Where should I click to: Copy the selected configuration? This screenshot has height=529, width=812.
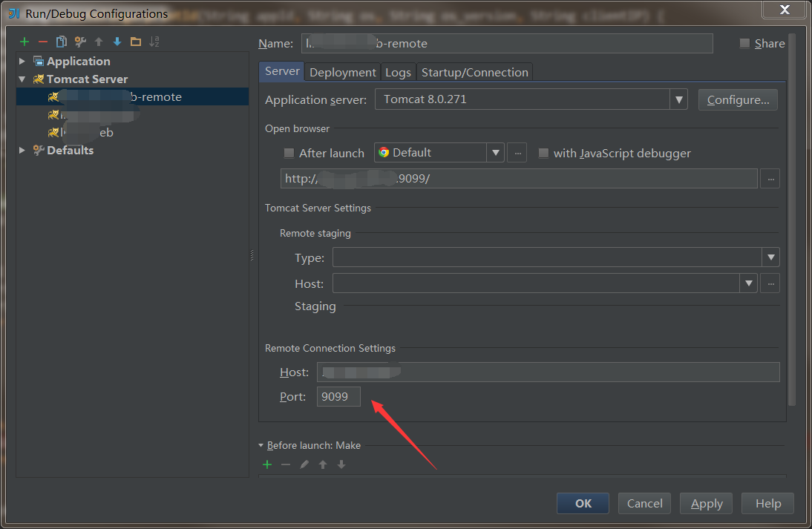(x=62, y=42)
